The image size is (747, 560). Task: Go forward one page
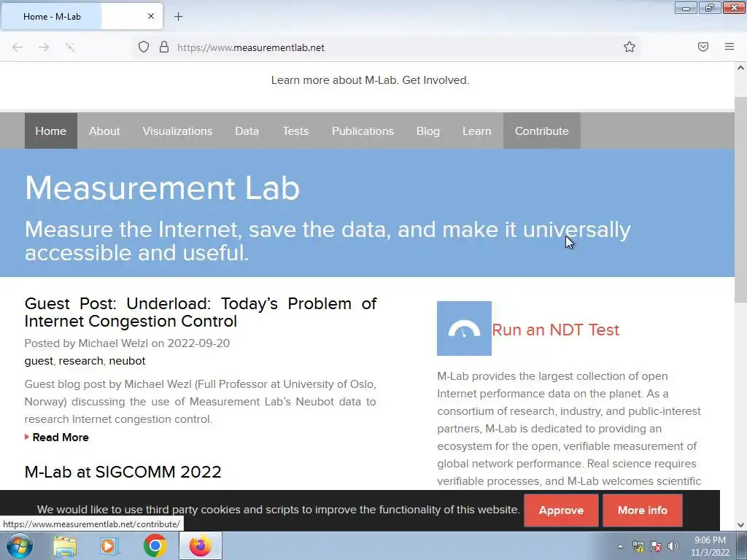coord(44,47)
